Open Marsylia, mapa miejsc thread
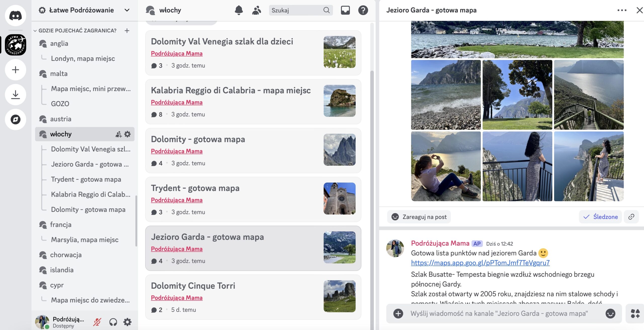The width and height of the screenshot is (644, 330). pos(85,240)
